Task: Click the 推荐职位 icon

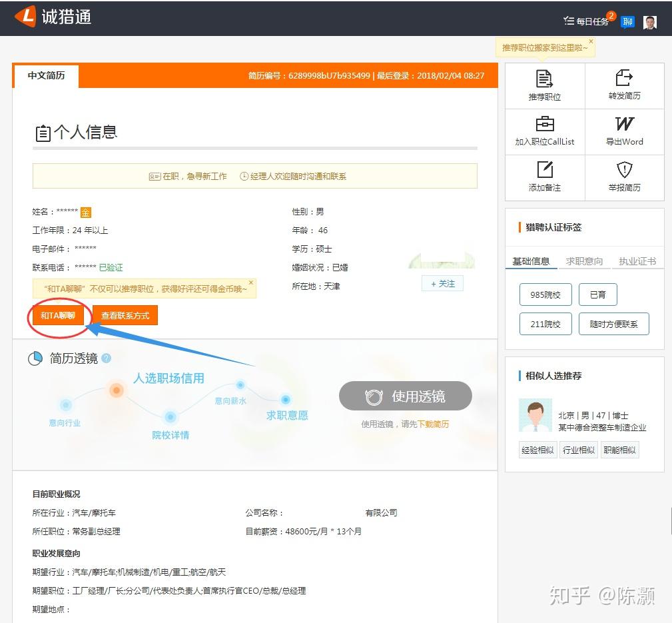Action: click(x=544, y=79)
